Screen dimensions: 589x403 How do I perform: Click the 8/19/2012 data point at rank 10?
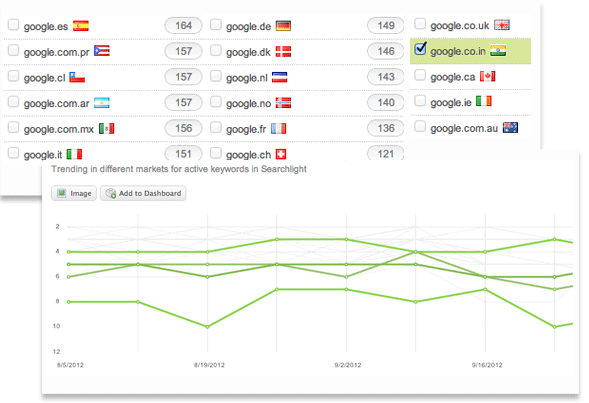point(207,327)
